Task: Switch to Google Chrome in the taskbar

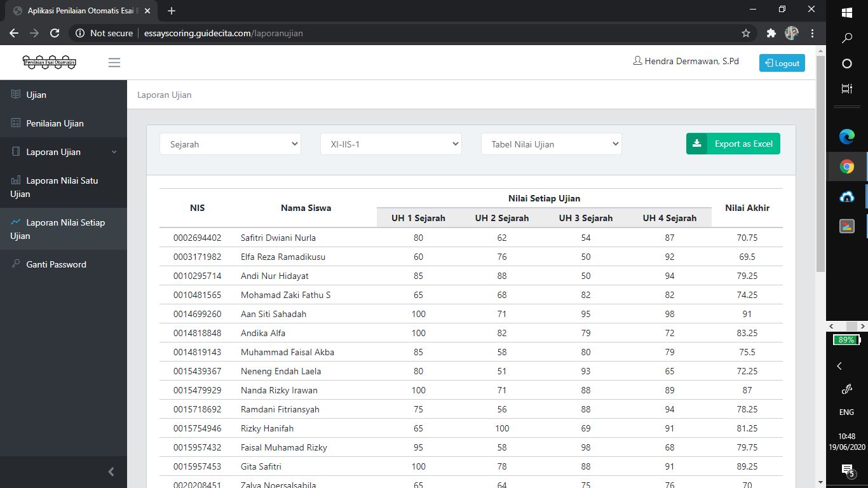Action: click(x=847, y=166)
